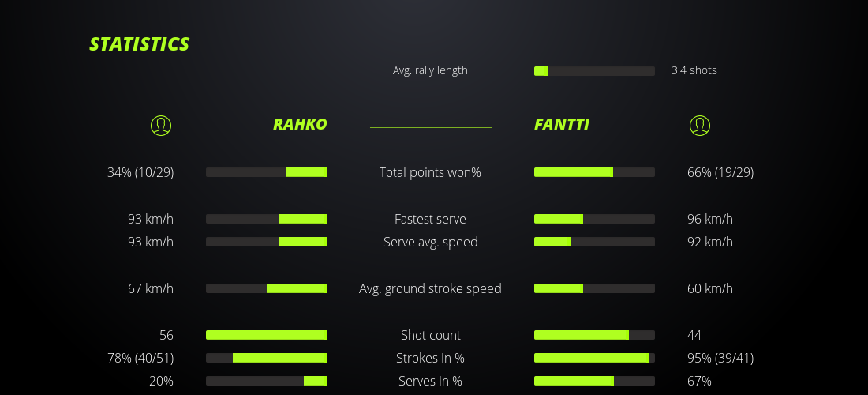Image resolution: width=868 pixels, height=395 pixels.
Task: Click the 3.4 shots value
Action: coord(694,70)
